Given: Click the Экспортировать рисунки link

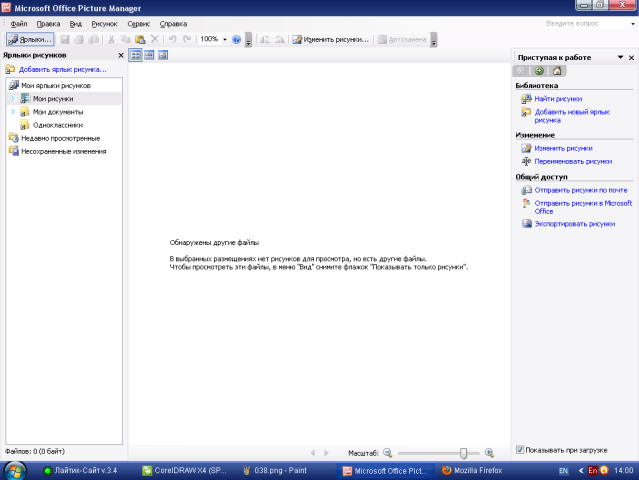Looking at the screenshot, I should tap(575, 224).
